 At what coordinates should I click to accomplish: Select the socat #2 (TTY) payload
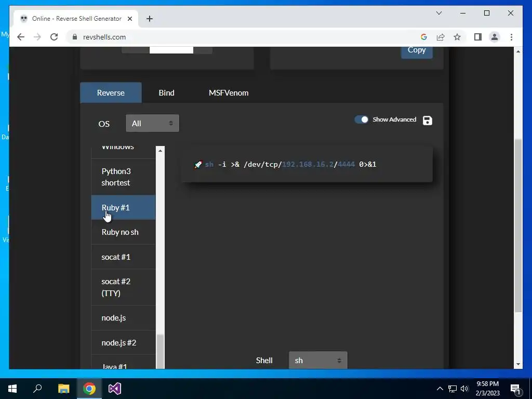point(123,287)
